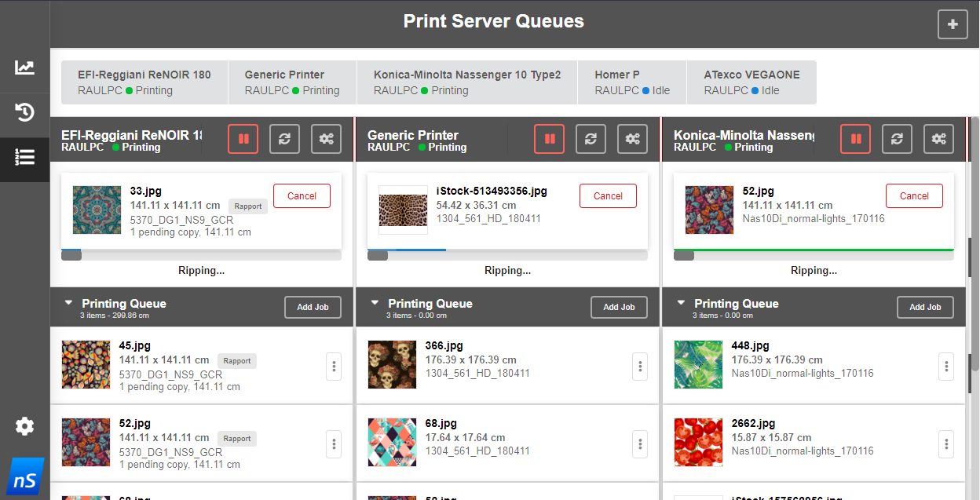This screenshot has height=500, width=980.
Task: Collapse the EFI-Reggiani Printing Queue section
Action: (x=68, y=302)
